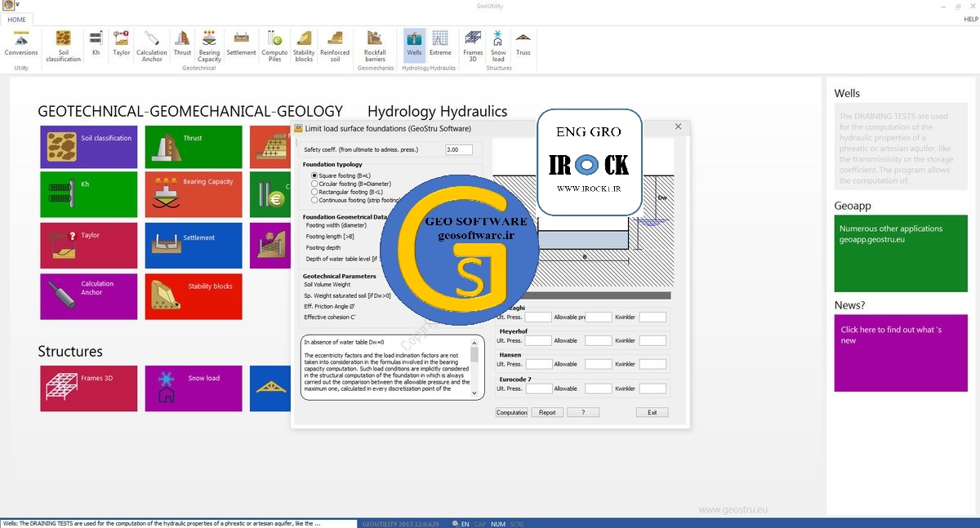The height and width of the screenshot is (528, 980).
Task: Select Square footing (B=L) option
Action: [x=314, y=175]
